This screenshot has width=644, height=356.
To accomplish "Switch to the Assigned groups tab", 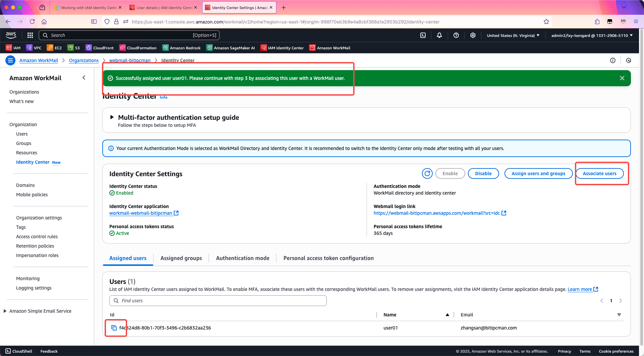I will [181, 258].
